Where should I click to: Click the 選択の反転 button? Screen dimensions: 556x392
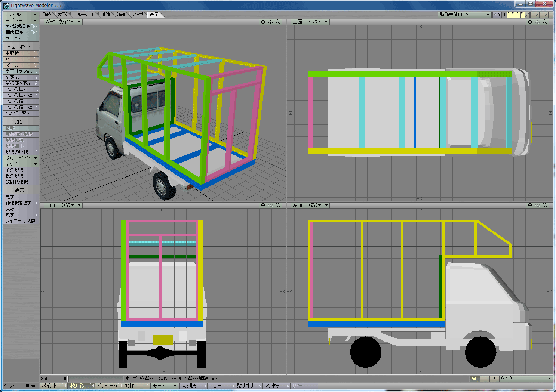coord(21,152)
